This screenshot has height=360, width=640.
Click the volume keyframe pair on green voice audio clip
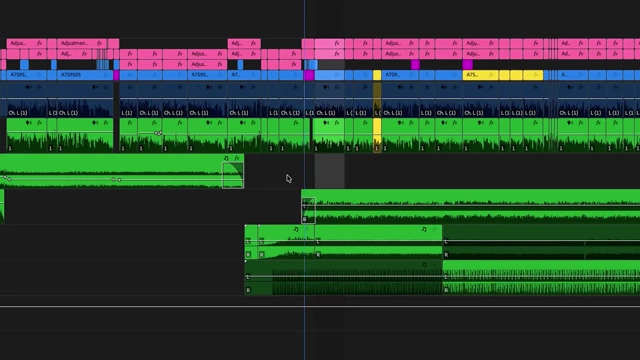point(158,133)
